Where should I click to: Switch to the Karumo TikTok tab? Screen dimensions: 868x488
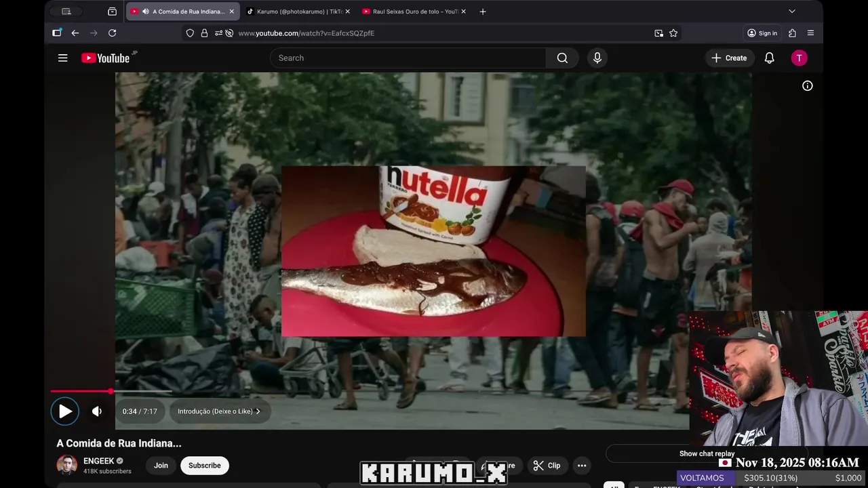pyautogui.click(x=299, y=12)
